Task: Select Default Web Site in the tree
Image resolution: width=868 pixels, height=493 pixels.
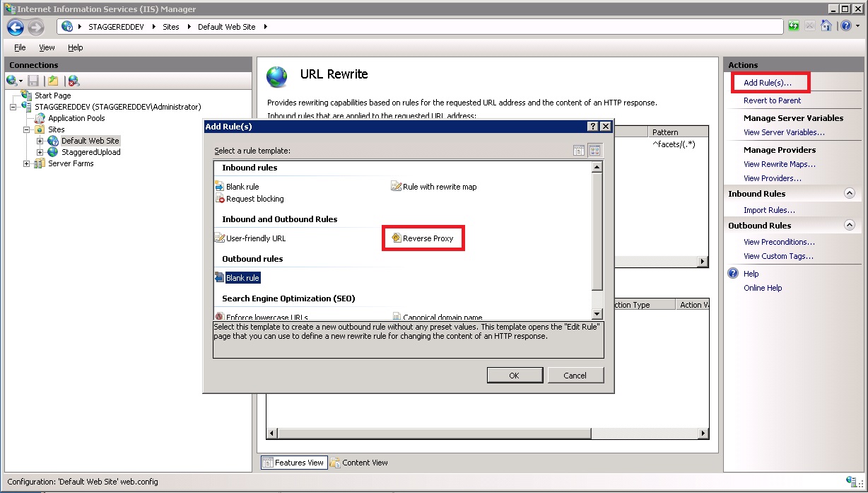Action: click(90, 141)
